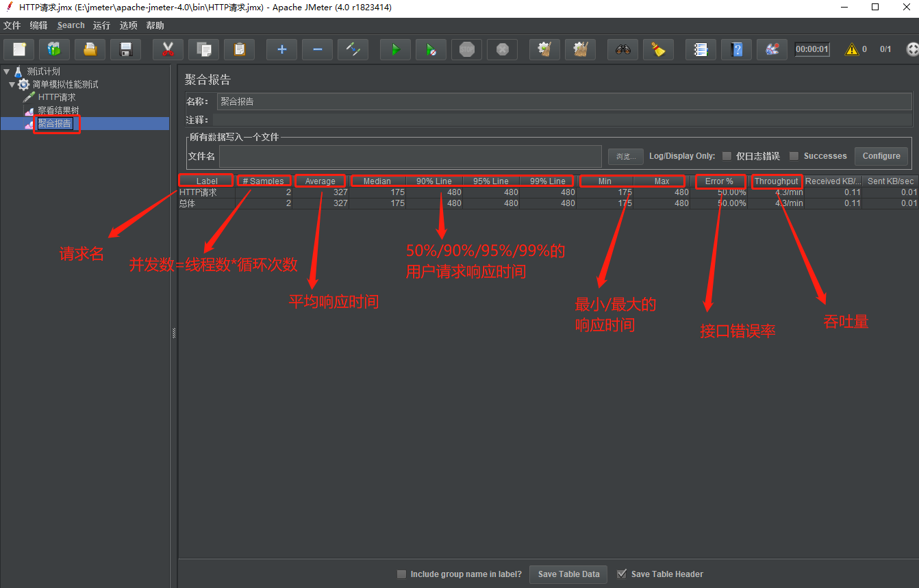
Task: Click the Copy icon in toolbar
Action: [203, 49]
